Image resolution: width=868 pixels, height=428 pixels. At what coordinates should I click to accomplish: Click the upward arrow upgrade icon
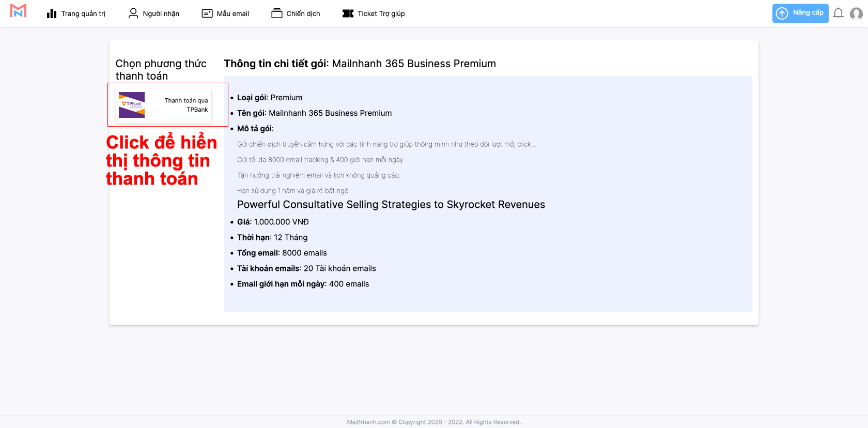tap(782, 13)
